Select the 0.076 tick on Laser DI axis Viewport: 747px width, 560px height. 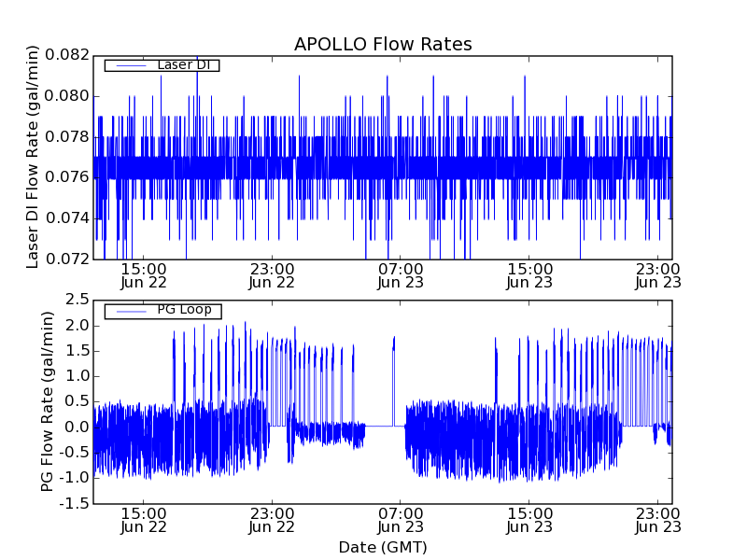(67, 177)
